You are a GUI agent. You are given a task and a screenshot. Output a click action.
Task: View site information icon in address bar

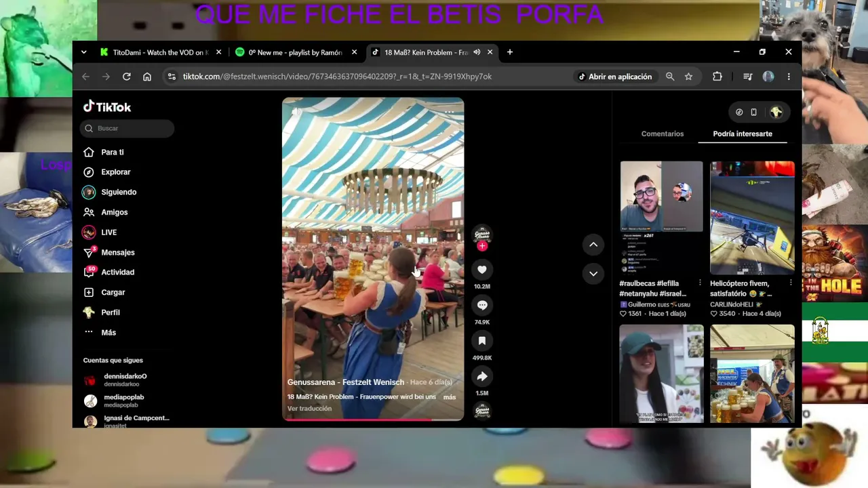pyautogui.click(x=172, y=77)
